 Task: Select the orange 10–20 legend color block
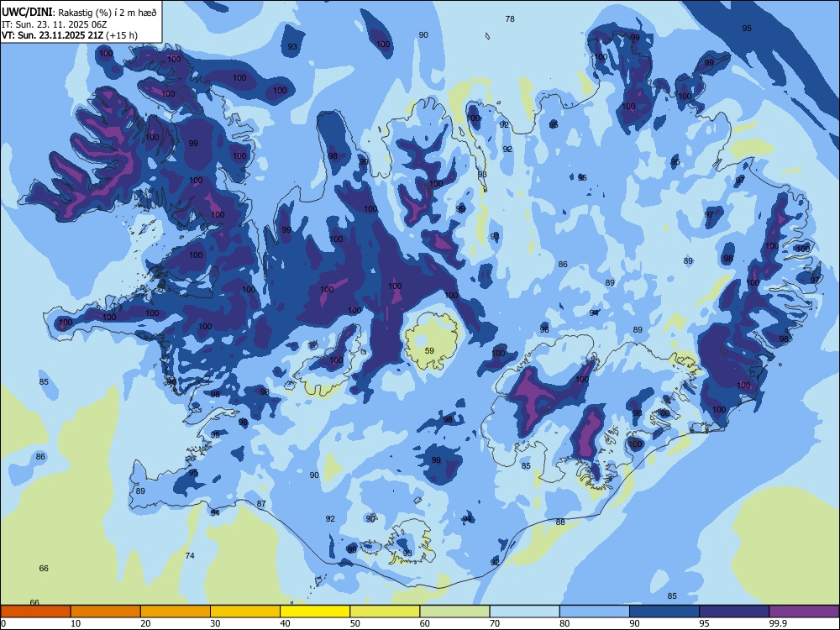106,612
